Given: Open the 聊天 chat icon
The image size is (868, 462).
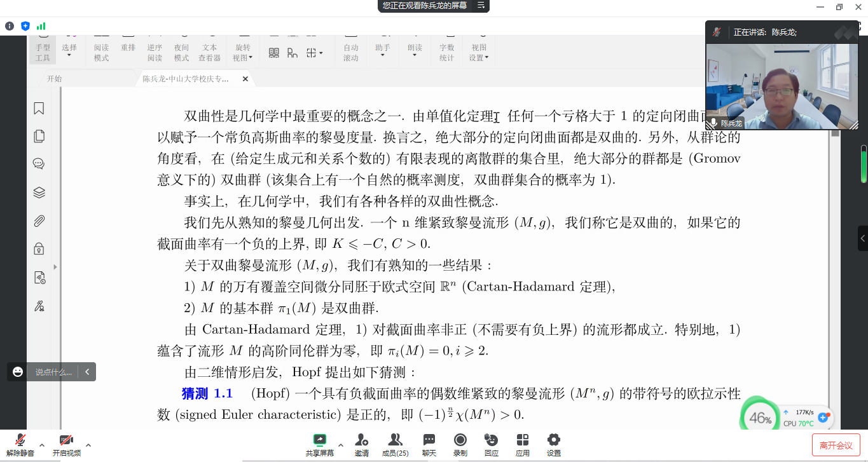Looking at the screenshot, I should pyautogui.click(x=429, y=444).
